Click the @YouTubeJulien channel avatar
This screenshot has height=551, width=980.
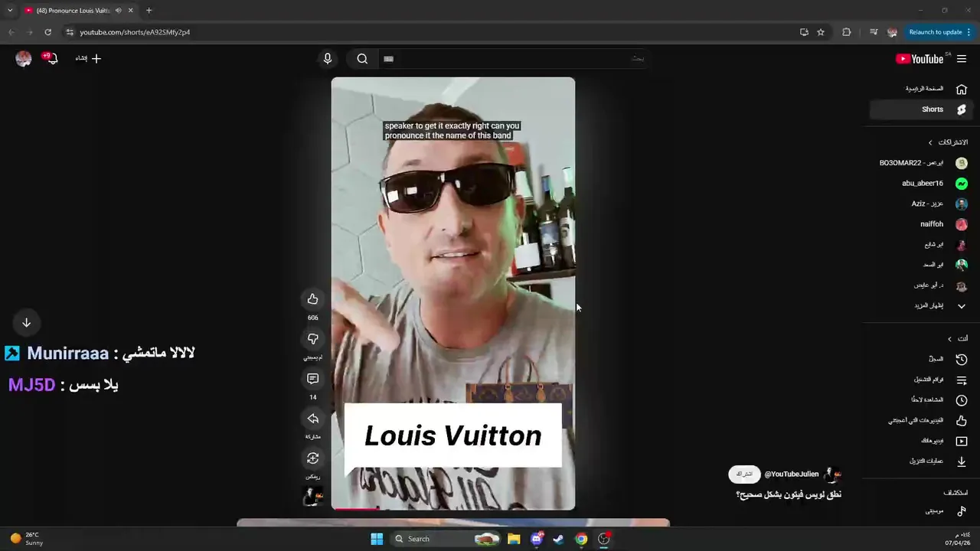(x=832, y=474)
